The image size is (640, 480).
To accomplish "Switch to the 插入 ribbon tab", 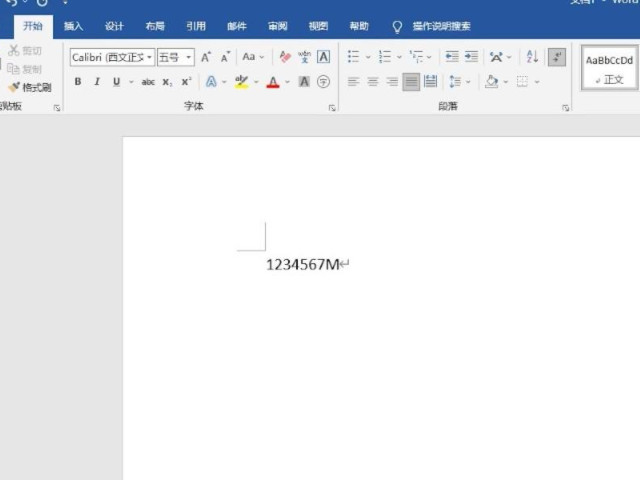I will [x=73, y=26].
